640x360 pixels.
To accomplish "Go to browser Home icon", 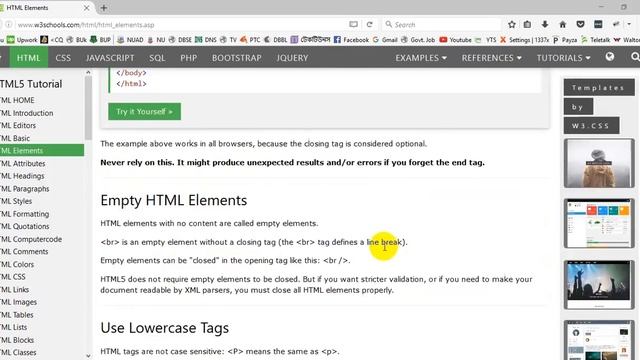I will (562, 24).
